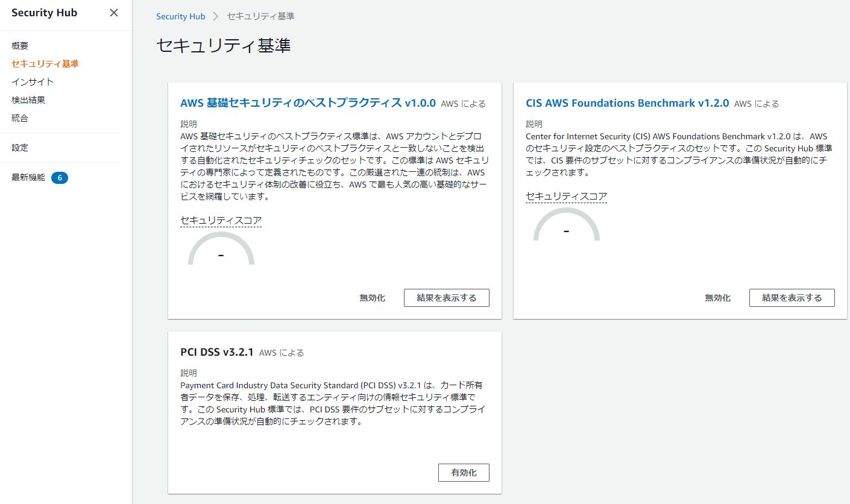This screenshot has height=504, width=850.
Task: Click the セキュリティ基準 page heading
Action: point(224,46)
